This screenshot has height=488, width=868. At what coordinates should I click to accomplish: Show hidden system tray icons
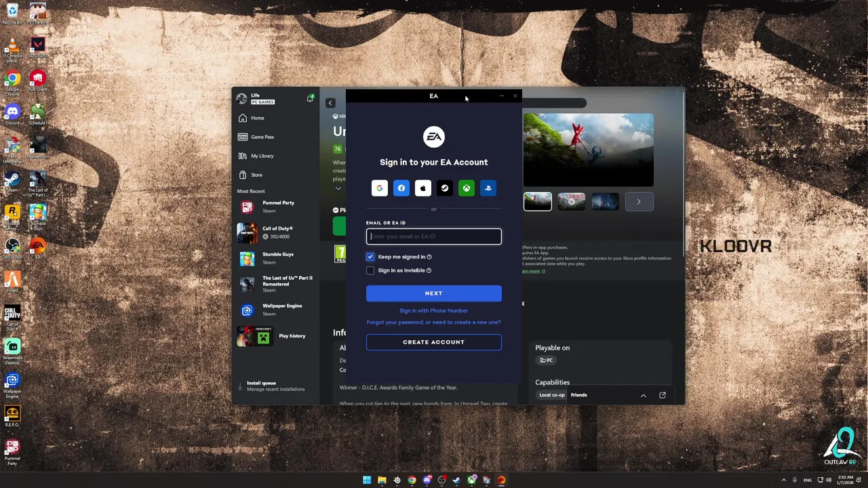(x=784, y=480)
